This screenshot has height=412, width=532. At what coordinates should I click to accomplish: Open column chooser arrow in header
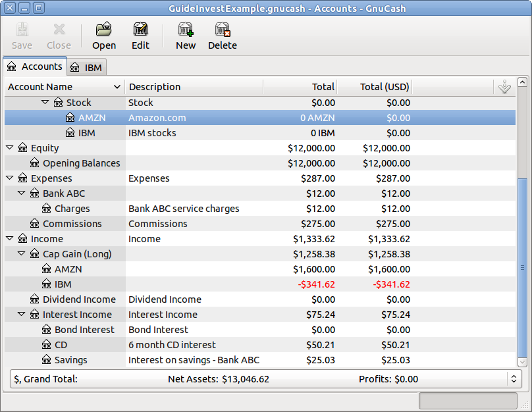click(x=504, y=87)
